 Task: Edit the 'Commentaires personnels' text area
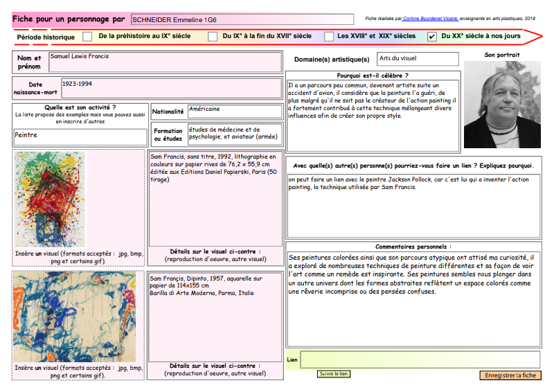click(x=414, y=298)
